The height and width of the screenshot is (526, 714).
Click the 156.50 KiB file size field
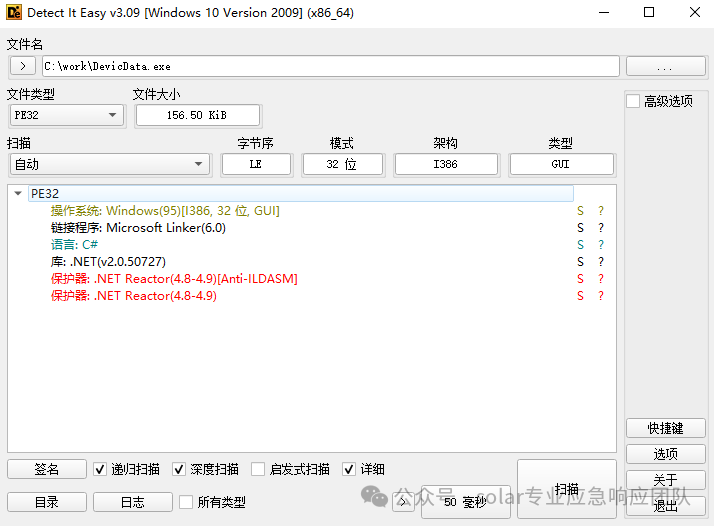pyautogui.click(x=197, y=115)
